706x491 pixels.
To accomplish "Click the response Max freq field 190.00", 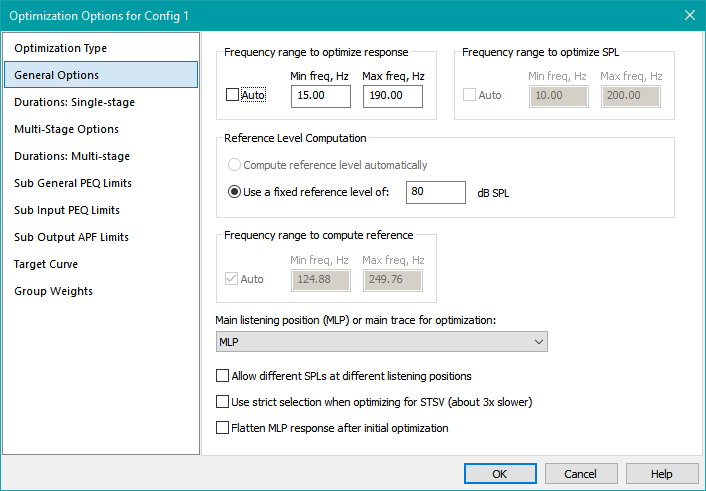I will click(x=393, y=96).
